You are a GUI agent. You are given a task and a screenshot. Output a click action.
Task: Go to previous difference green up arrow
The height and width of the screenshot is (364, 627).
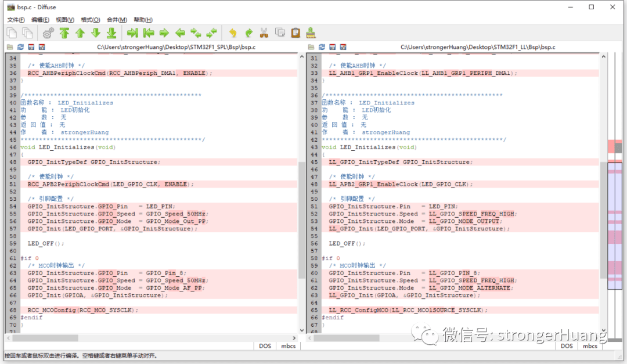80,33
